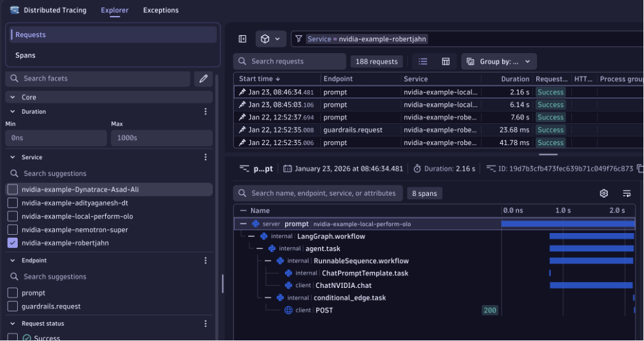Screen dimensions: 644x341
Task: Open the cube type selector dropdown
Action: pos(271,39)
